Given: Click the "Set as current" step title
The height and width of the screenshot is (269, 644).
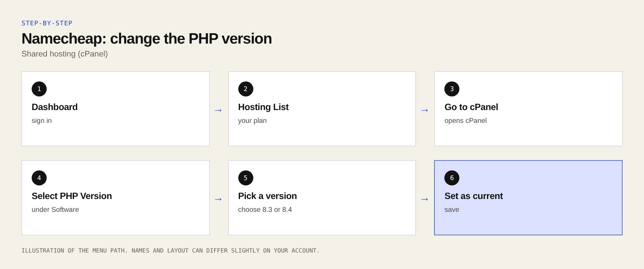Looking at the screenshot, I should click(474, 196).
